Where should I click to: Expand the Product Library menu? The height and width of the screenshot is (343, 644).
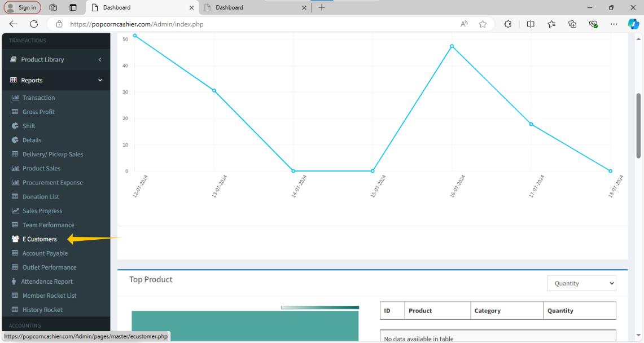pyautogui.click(x=56, y=59)
